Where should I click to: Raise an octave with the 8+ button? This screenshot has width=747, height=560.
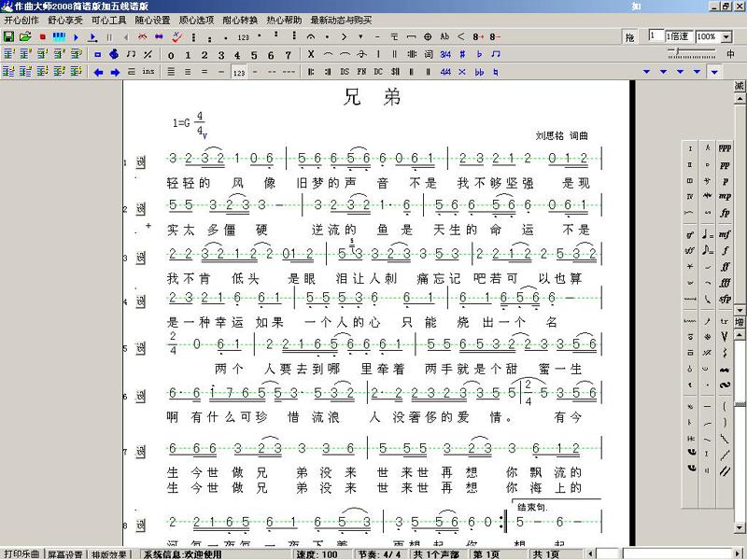coord(478,36)
